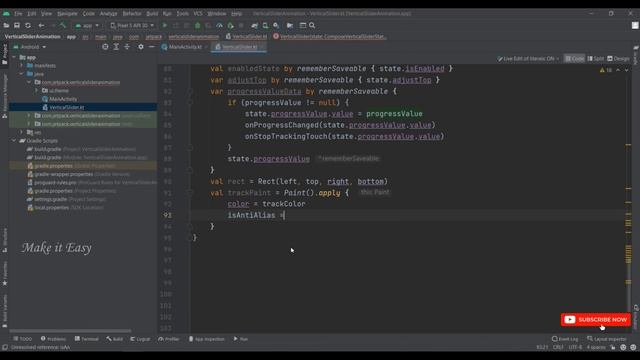Collapse the Gradle Scripts node
Screen dimensions: 640x360
tap(14, 141)
